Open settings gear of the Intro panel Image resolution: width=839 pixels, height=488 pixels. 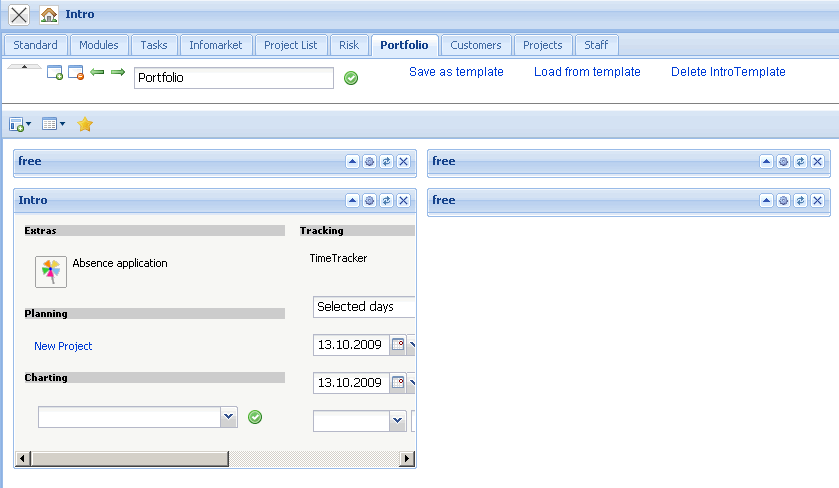click(369, 201)
